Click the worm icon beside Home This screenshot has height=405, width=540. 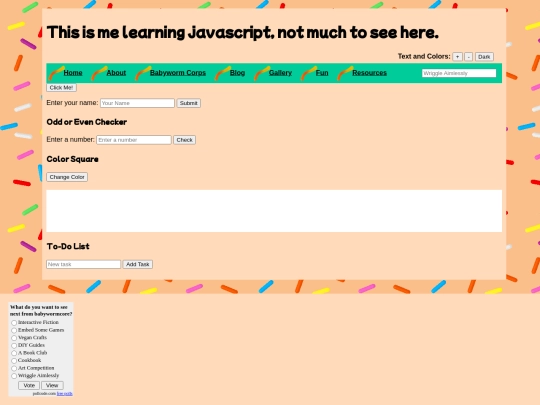[x=56, y=73]
